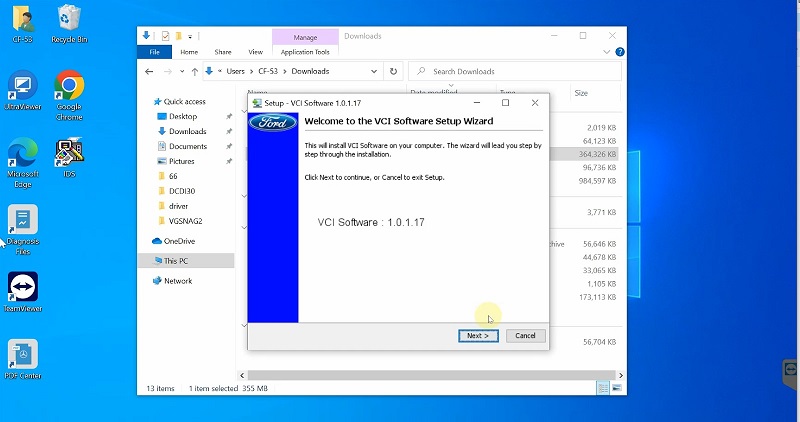Open the TeamViewer desktop shortcut

pyautogui.click(x=22, y=292)
